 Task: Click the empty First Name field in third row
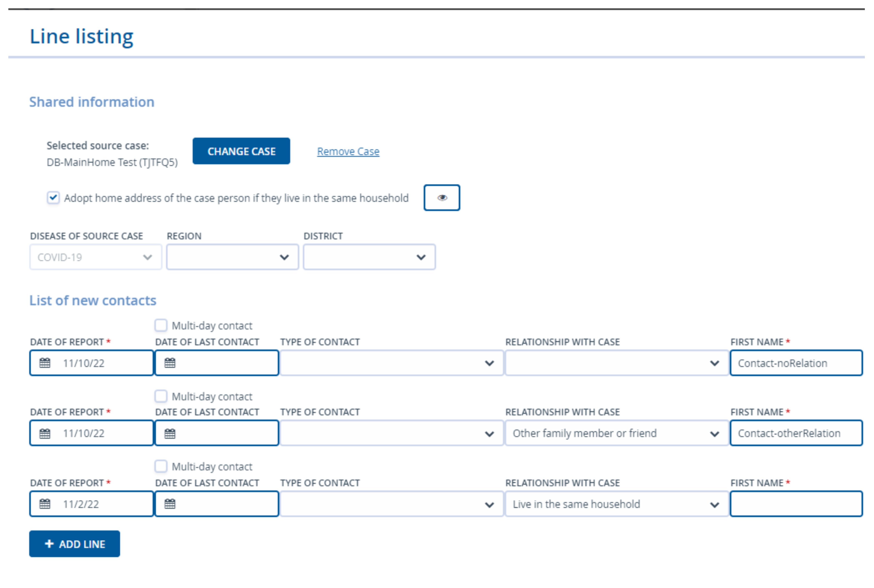click(x=796, y=504)
